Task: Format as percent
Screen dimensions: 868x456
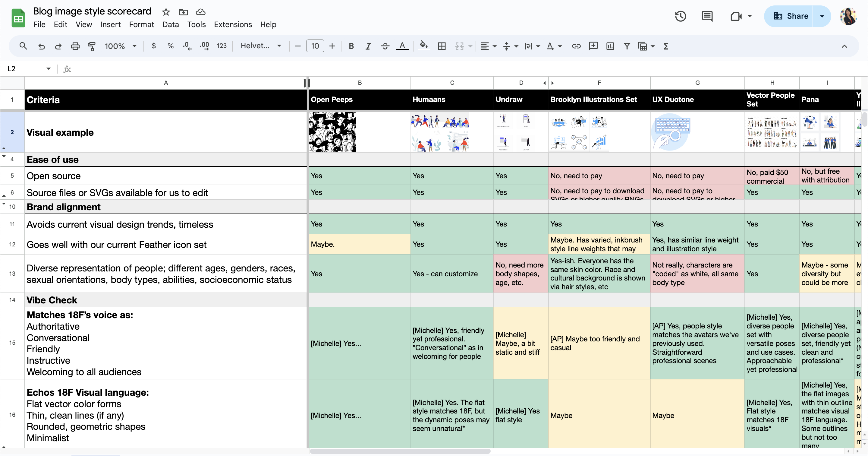Action: (x=171, y=46)
